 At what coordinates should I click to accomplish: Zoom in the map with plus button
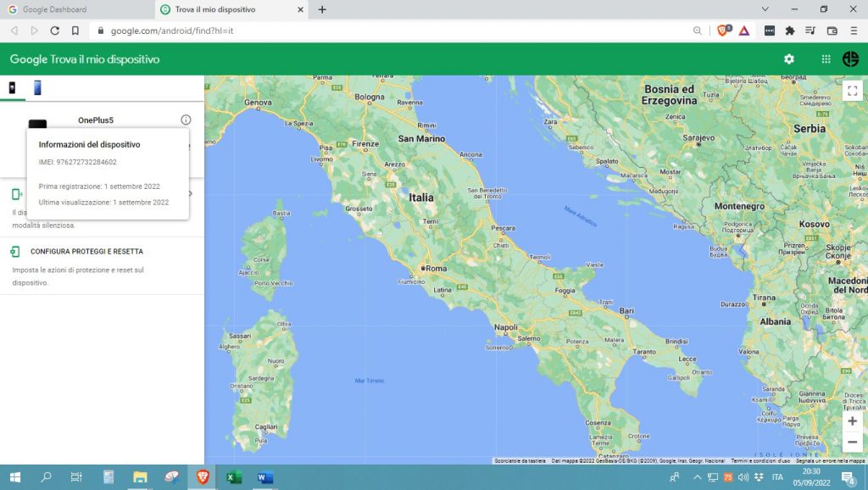pyautogui.click(x=852, y=421)
